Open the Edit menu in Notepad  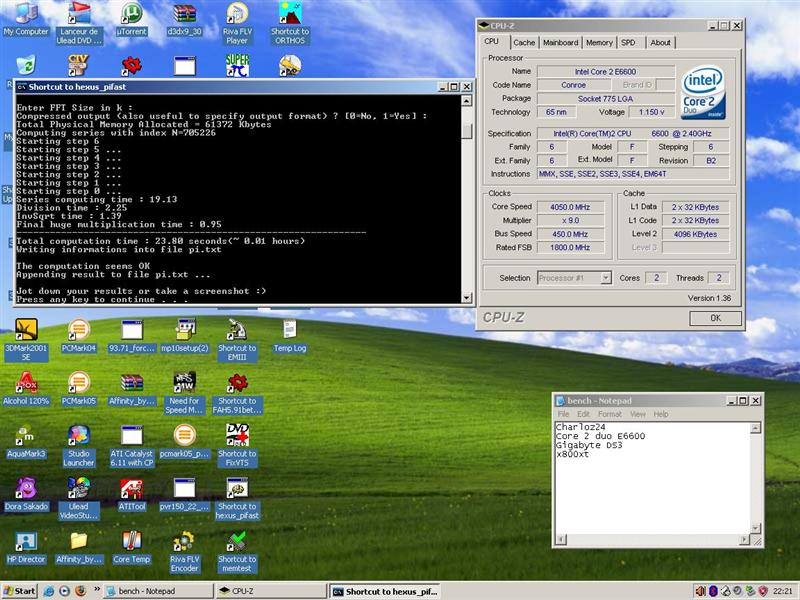click(583, 414)
